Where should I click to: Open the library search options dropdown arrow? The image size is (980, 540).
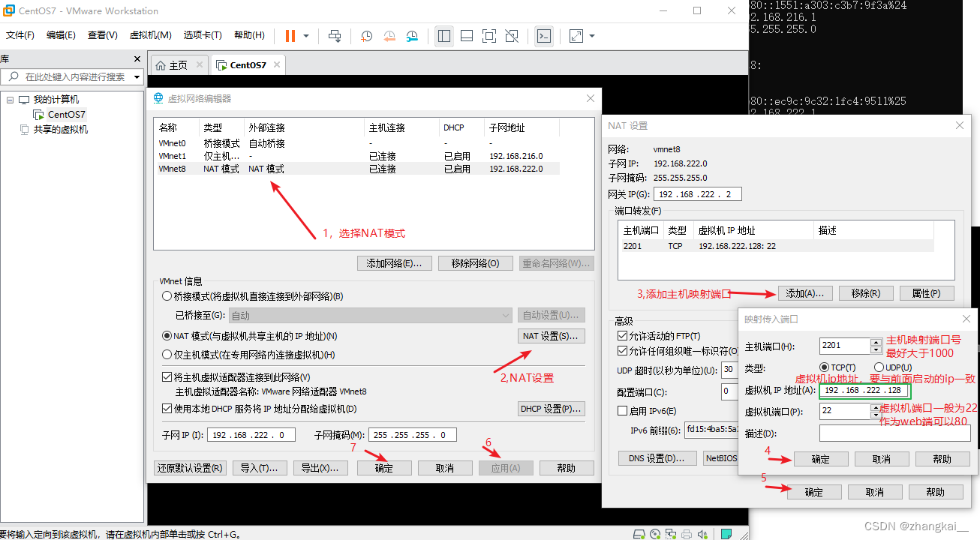(137, 76)
